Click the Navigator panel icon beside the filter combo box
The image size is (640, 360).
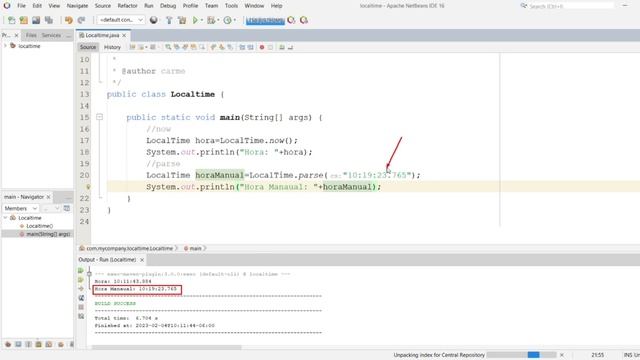click(67, 208)
